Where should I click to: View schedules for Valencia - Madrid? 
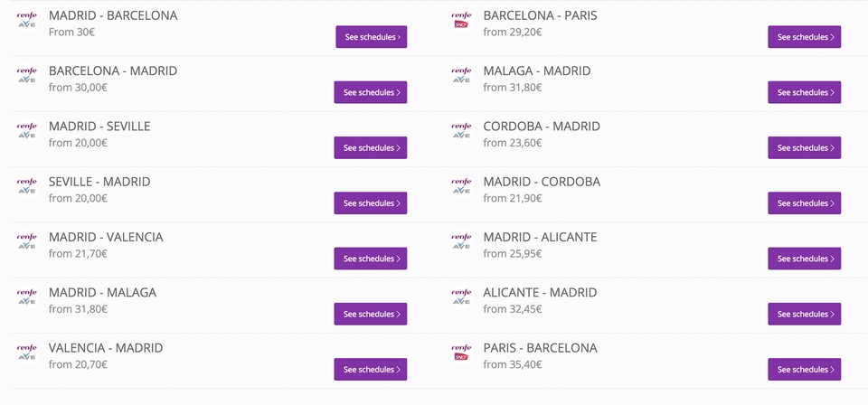(x=371, y=369)
